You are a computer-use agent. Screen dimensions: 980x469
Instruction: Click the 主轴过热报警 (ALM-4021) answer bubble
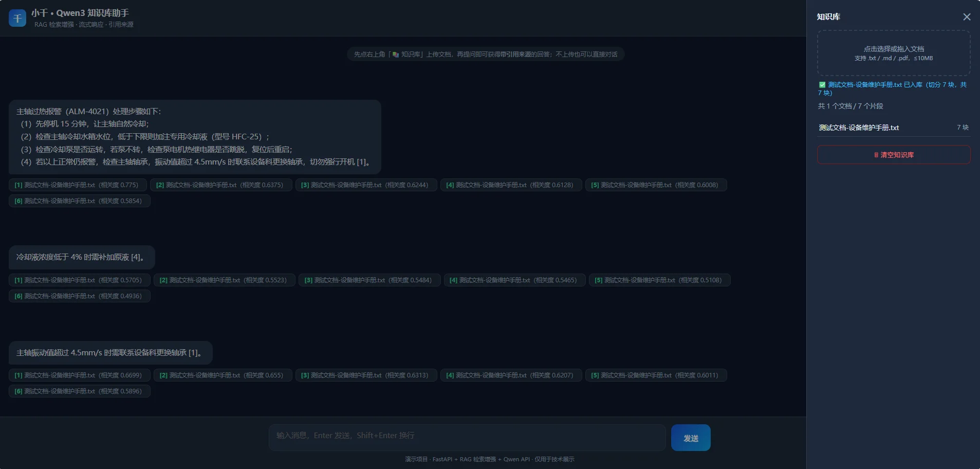click(195, 137)
